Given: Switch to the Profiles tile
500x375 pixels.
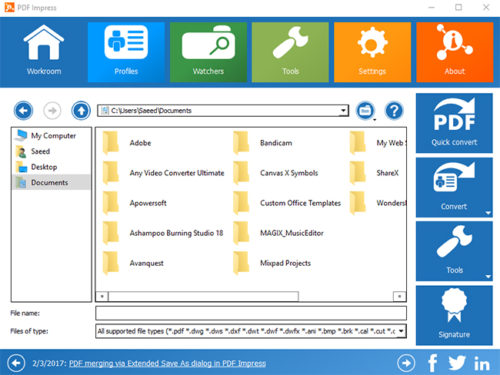Looking at the screenshot, I should [x=126, y=52].
